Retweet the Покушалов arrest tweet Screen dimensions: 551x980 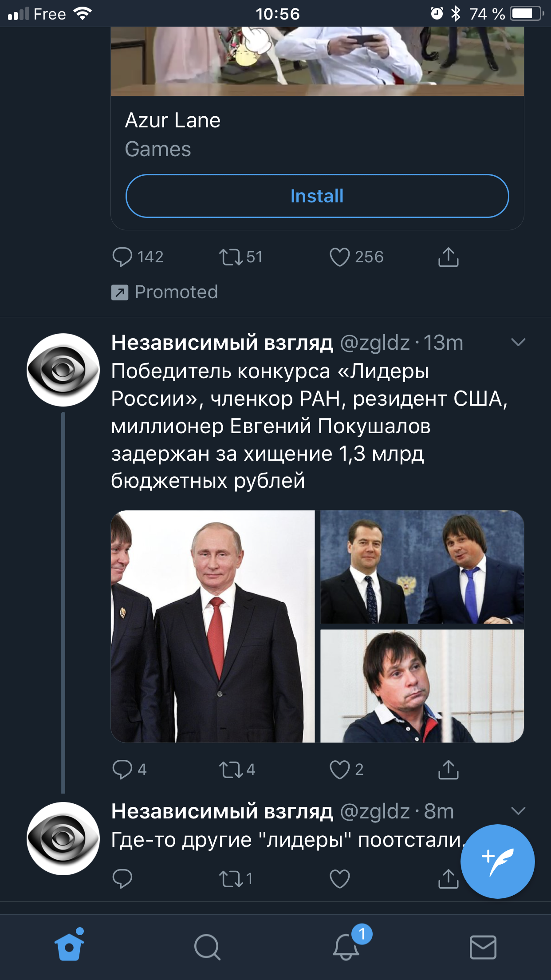click(x=231, y=769)
